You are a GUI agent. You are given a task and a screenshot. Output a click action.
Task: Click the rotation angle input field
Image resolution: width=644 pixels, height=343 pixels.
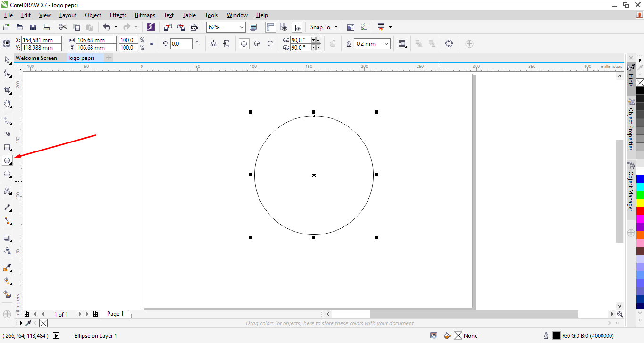coord(181,44)
